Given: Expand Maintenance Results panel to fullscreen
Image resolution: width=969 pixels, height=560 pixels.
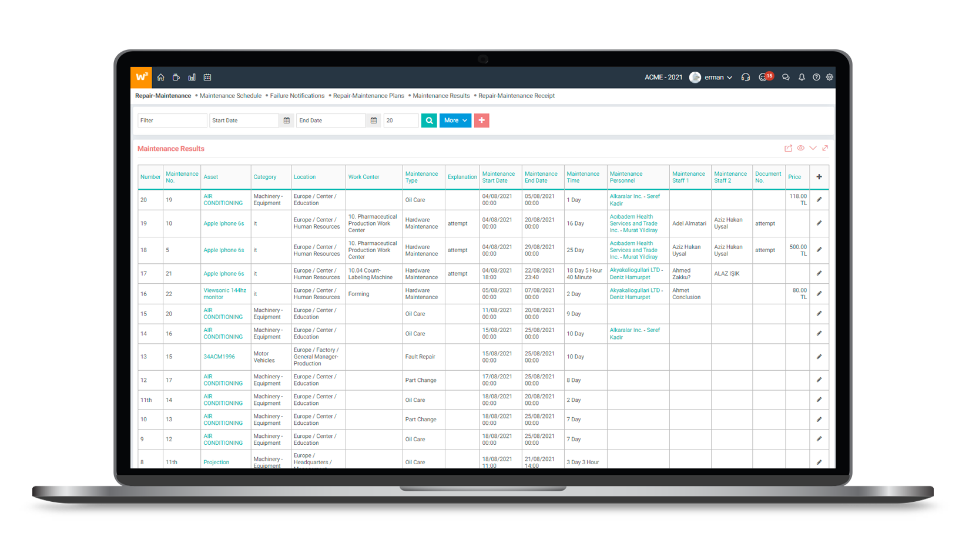Looking at the screenshot, I should click(825, 148).
